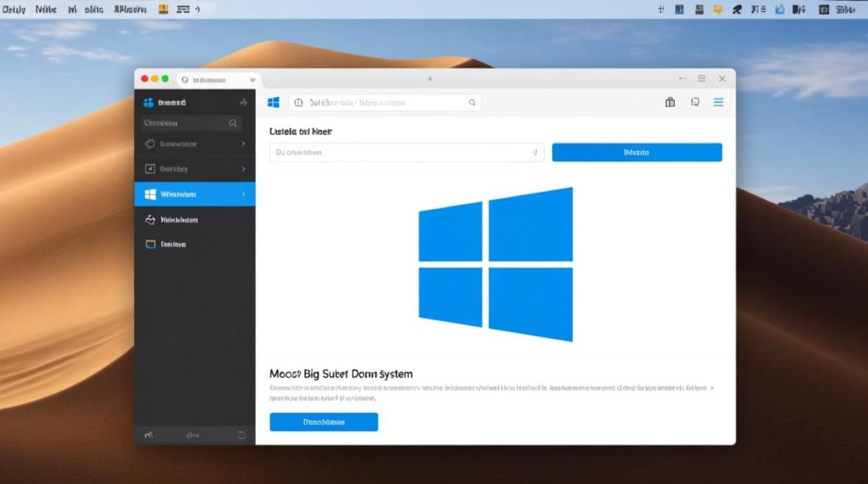Select the document icon item in the sidebar
This screenshot has height=484, width=868.
pos(149,168)
